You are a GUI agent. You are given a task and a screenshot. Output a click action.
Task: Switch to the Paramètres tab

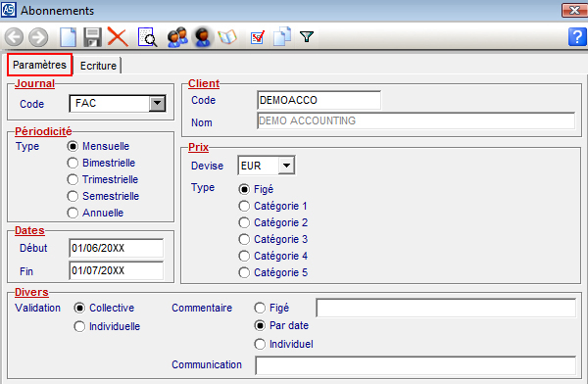pos(40,65)
